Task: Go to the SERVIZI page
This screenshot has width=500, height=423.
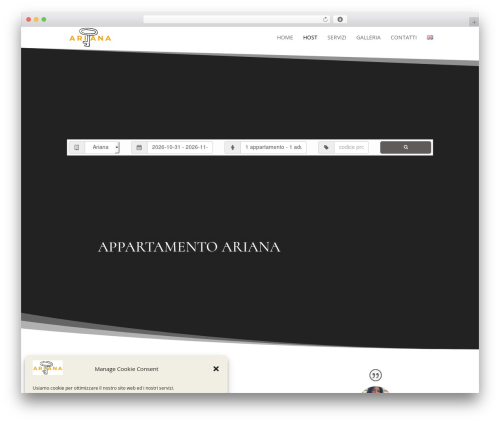Action: coord(337,38)
